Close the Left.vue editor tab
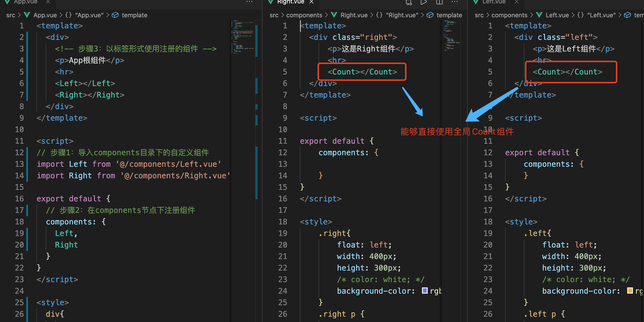The image size is (644, 322). coord(517,2)
